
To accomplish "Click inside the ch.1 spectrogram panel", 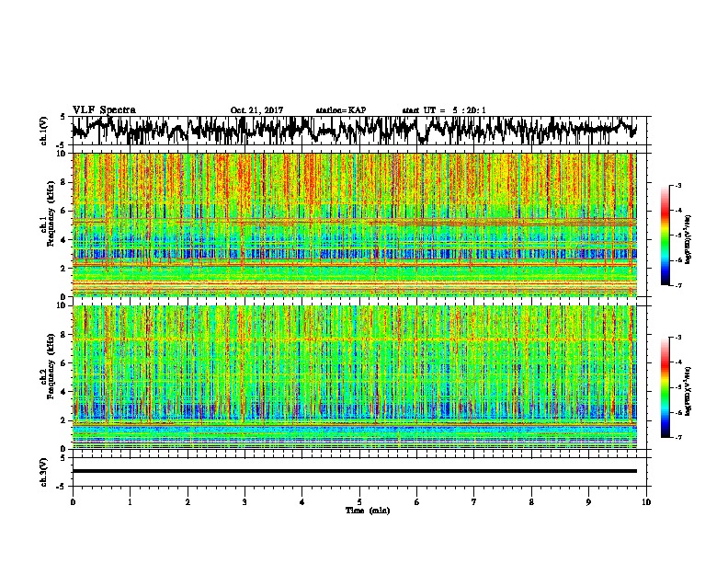I will click(x=354, y=224).
